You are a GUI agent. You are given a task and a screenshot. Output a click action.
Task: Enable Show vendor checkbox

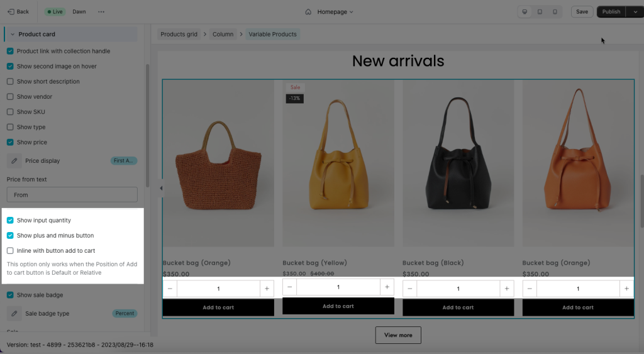click(10, 96)
